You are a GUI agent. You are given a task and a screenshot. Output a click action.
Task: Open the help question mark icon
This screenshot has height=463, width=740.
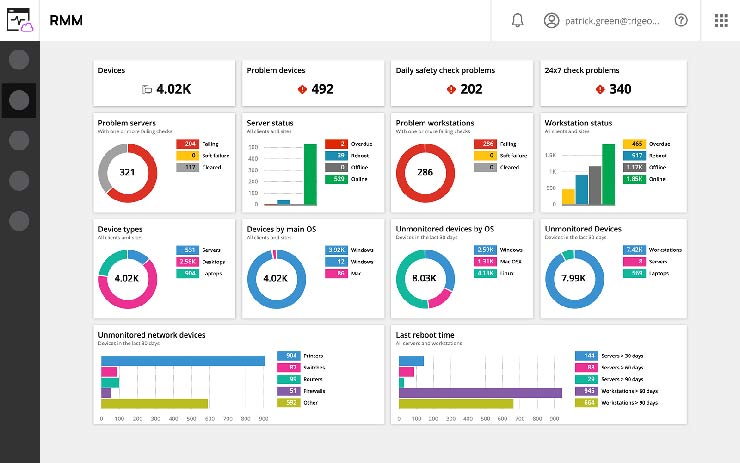point(681,20)
